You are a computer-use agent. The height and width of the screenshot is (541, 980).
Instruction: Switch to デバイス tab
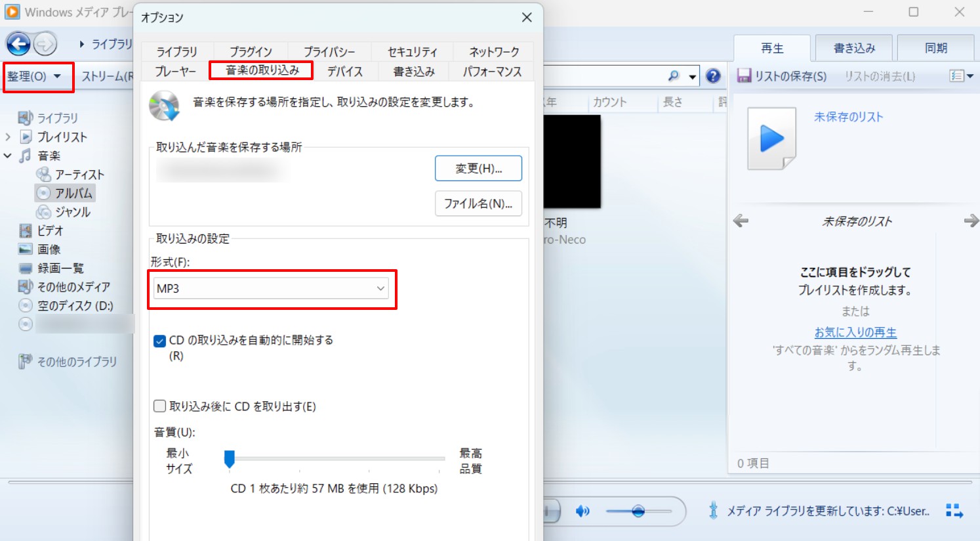[x=345, y=72]
